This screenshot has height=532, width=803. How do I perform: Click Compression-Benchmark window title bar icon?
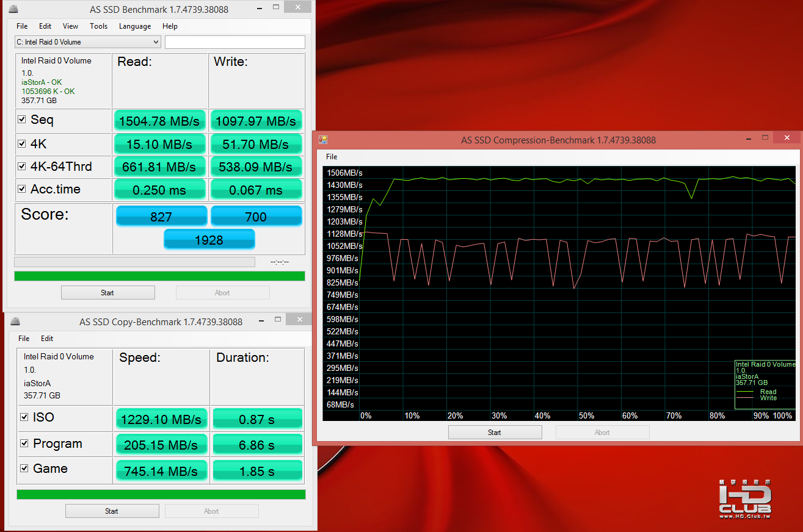pyautogui.click(x=323, y=140)
